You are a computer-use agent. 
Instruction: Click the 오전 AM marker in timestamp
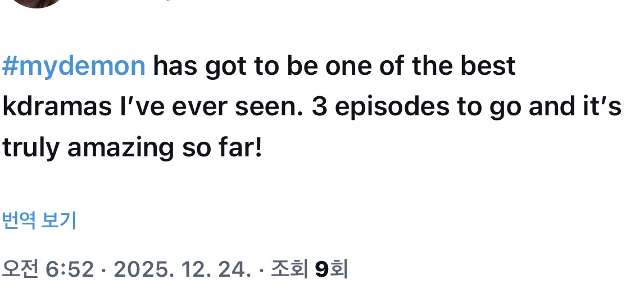tap(20, 270)
